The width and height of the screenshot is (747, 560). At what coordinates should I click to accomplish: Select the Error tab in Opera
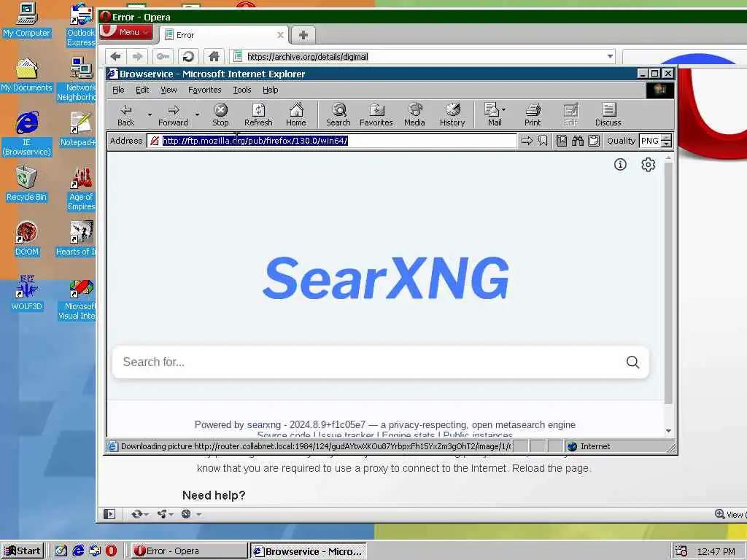coord(224,35)
